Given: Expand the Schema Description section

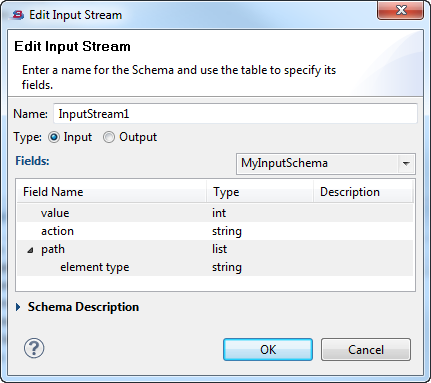Looking at the screenshot, I should (18, 307).
